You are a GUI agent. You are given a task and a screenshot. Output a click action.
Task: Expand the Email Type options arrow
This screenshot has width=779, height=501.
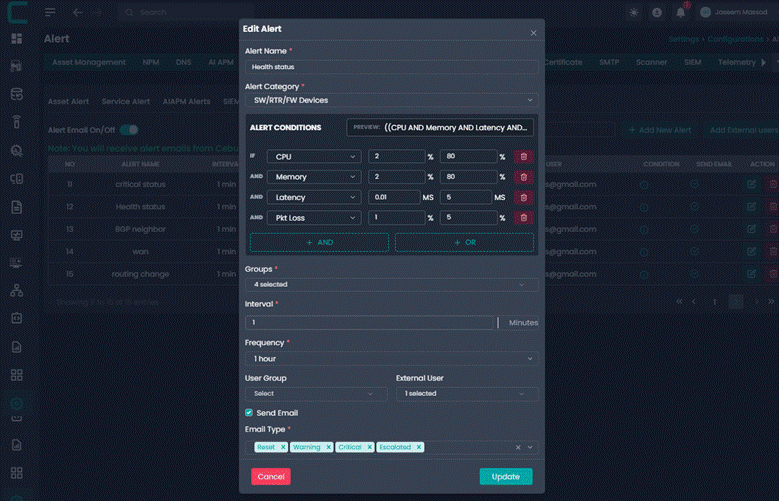tap(530, 447)
